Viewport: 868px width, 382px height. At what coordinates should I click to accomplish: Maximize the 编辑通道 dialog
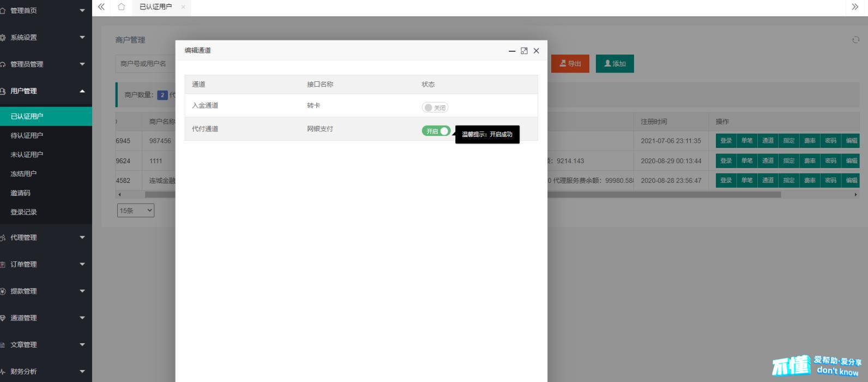click(x=524, y=51)
